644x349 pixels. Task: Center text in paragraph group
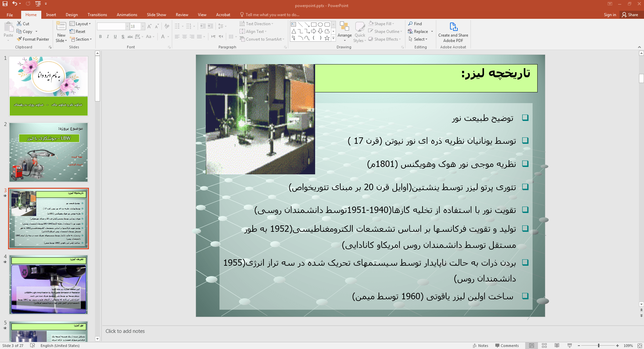(185, 37)
